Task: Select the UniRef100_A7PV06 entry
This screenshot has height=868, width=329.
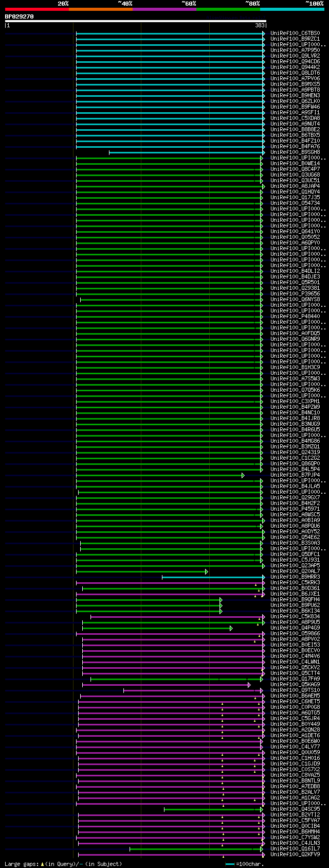Action: pos(295,79)
